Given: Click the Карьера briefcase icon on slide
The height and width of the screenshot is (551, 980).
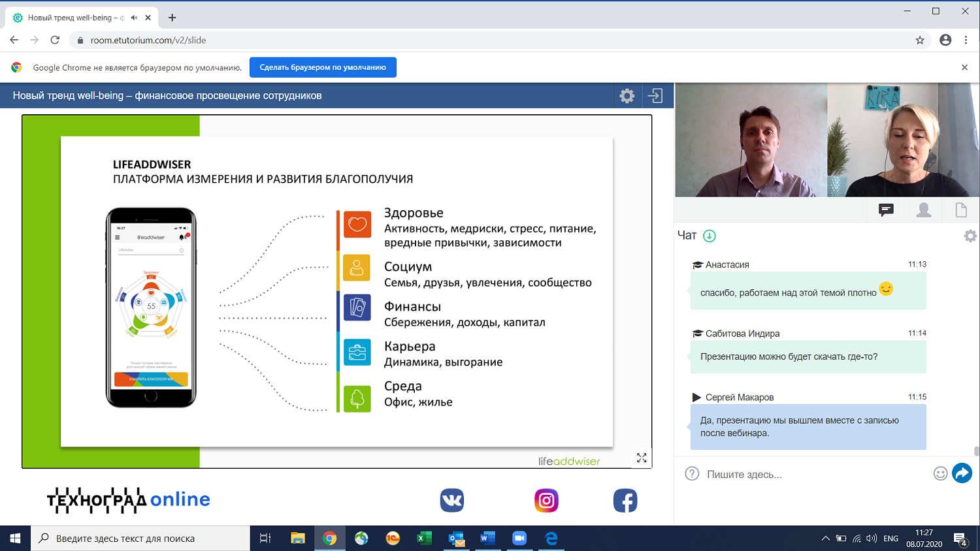Looking at the screenshot, I should (x=357, y=353).
